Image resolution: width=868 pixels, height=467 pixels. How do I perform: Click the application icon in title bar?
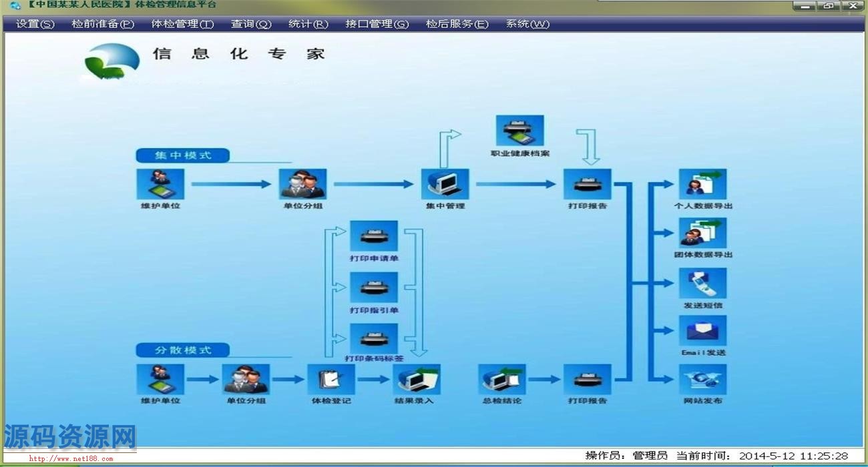(x=15, y=5)
